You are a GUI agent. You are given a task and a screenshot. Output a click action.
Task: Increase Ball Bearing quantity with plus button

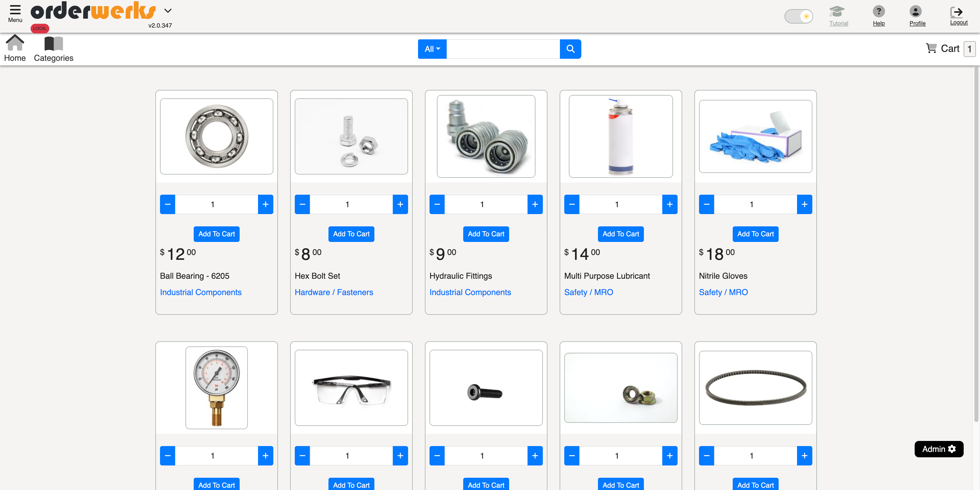pos(265,204)
